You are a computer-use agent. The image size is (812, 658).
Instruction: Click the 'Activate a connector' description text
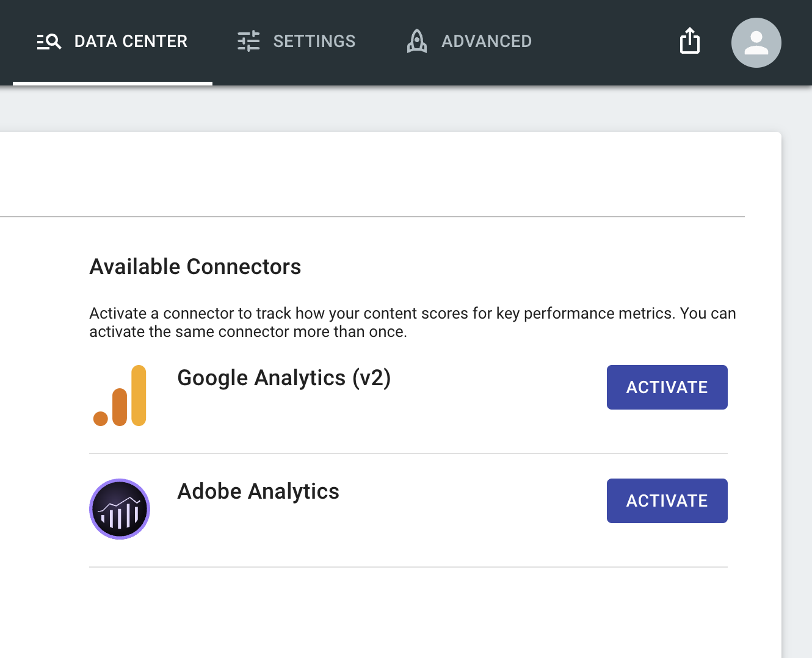click(413, 322)
